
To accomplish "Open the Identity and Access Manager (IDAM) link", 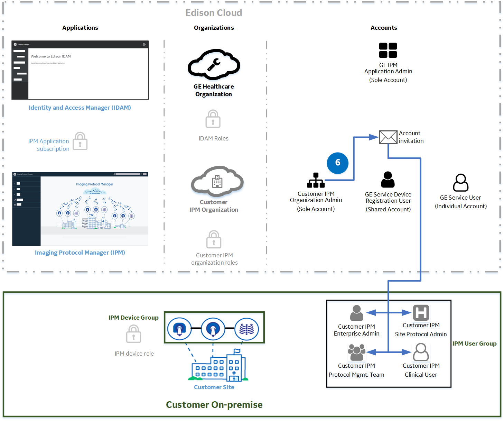I will click(80, 108).
